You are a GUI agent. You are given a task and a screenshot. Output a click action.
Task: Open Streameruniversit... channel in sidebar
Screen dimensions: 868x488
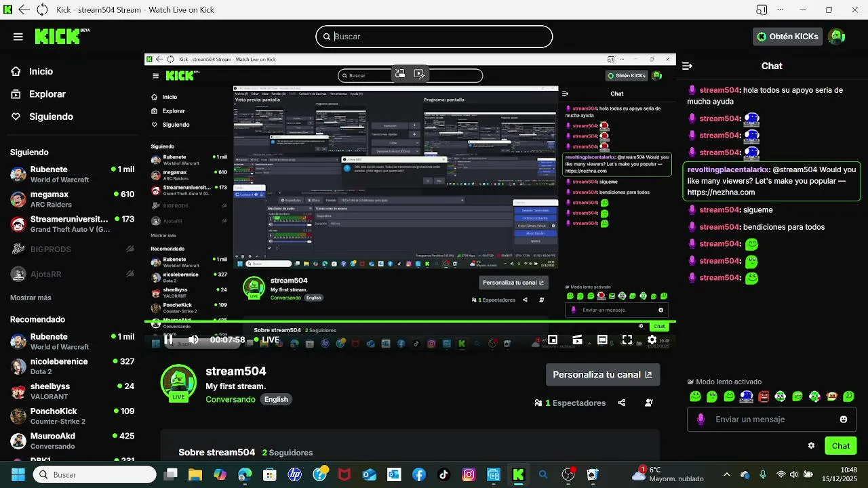click(x=72, y=224)
